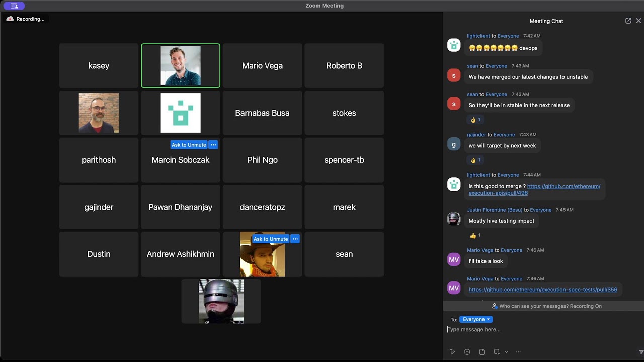Viewport: 644px width, 362px height.
Task: Click the thumbs up reaction under Justin's message
Action: pyautogui.click(x=475, y=235)
